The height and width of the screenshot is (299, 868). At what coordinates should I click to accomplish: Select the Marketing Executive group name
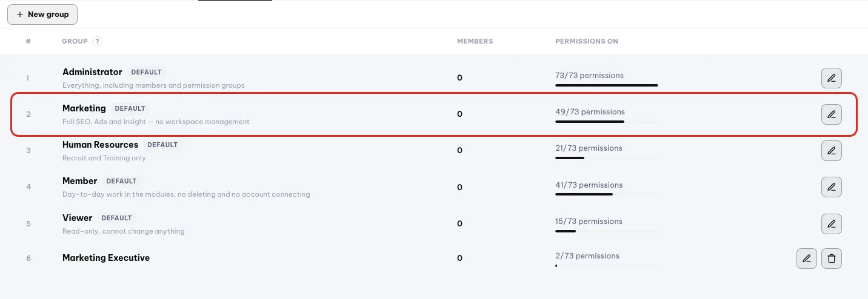point(106,258)
